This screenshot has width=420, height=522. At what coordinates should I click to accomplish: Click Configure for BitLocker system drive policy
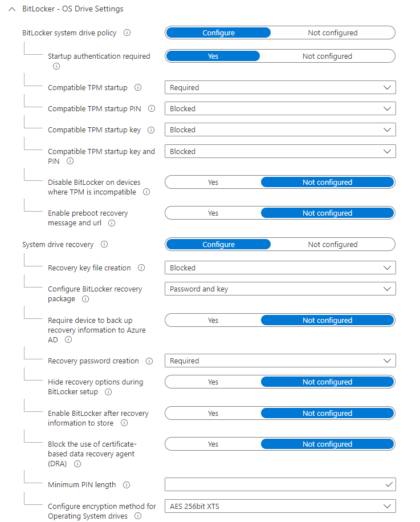click(218, 33)
